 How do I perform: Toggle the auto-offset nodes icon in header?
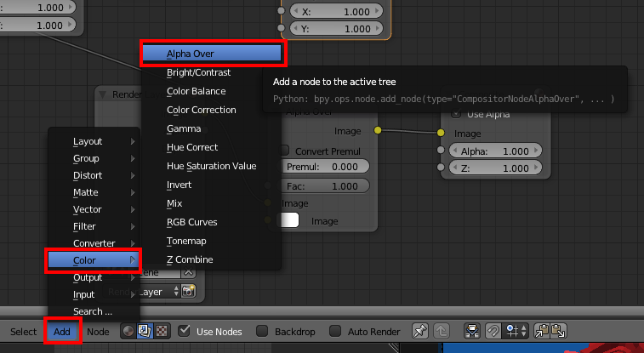(x=472, y=331)
